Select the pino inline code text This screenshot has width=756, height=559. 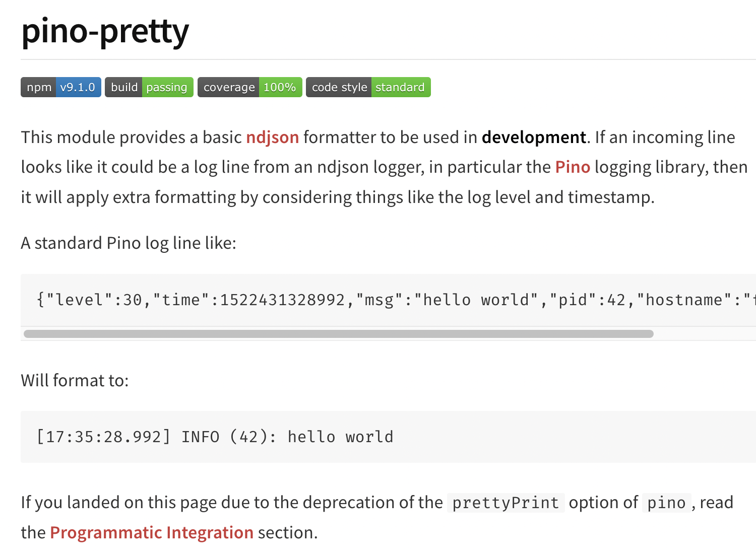pyautogui.click(x=666, y=502)
